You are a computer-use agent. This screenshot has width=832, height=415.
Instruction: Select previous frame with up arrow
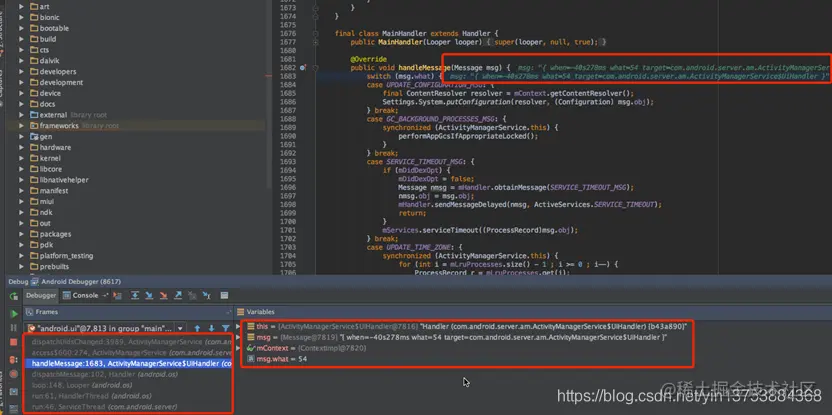(x=197, y=328)
